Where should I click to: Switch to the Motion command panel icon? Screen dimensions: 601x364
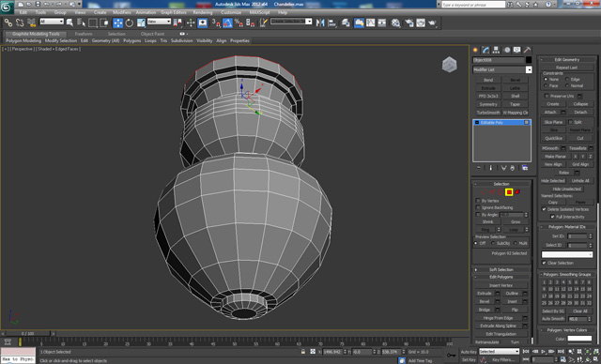(x=507, y=50)
